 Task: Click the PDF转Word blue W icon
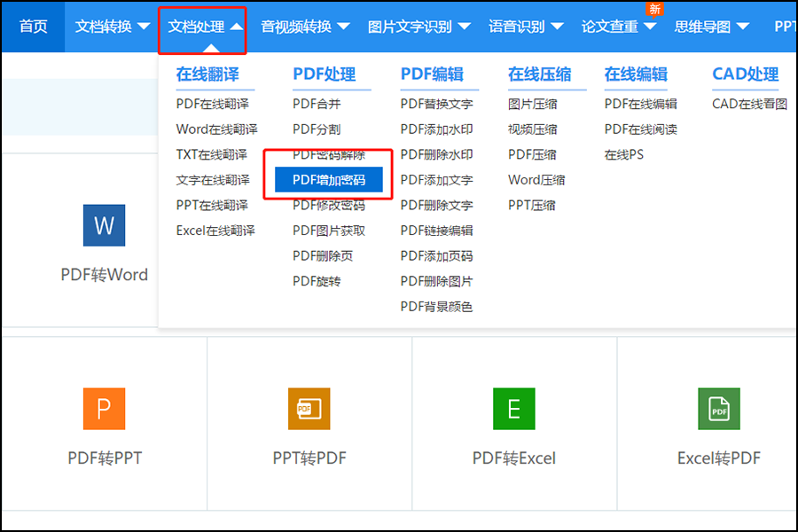click(x=104, y=225)
